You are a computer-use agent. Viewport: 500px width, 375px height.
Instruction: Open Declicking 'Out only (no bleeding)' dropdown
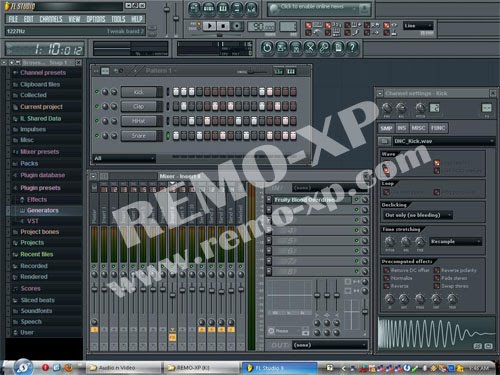tap(418, 215)
